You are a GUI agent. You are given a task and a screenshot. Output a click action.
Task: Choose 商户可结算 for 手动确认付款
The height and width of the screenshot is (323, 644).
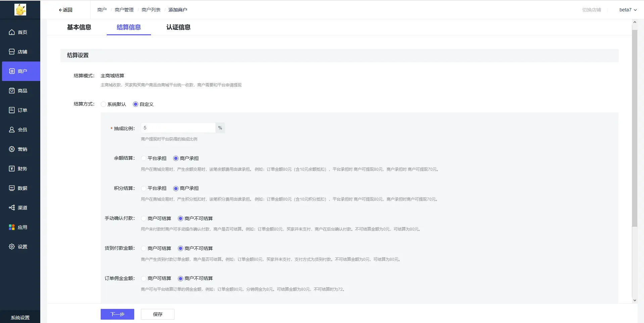click(144, 218)
